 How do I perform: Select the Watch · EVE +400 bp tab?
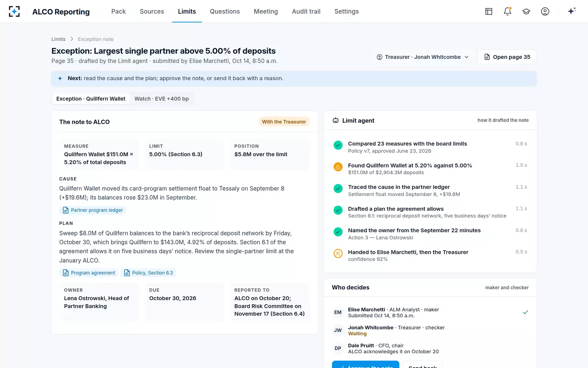point(162,99)
